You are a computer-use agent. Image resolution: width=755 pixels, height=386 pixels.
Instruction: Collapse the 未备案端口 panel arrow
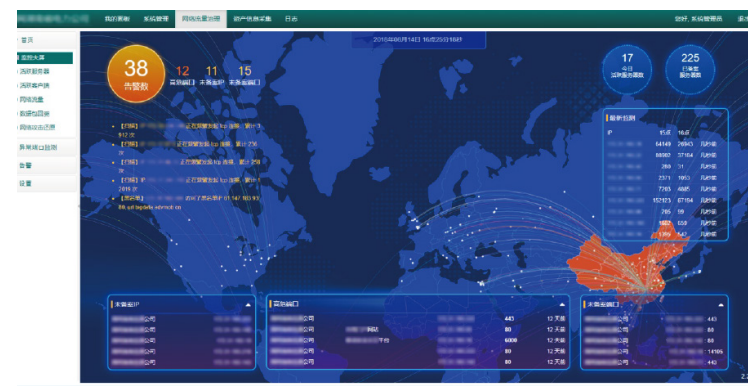pos(721,305)
